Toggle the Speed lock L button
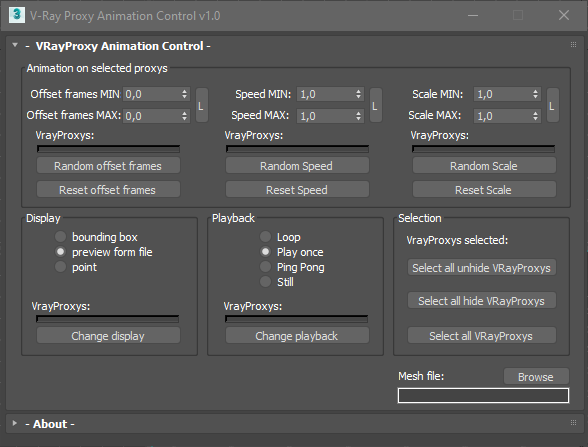The height and width of the screenshot is (447, 588). (x=376, y=105)
